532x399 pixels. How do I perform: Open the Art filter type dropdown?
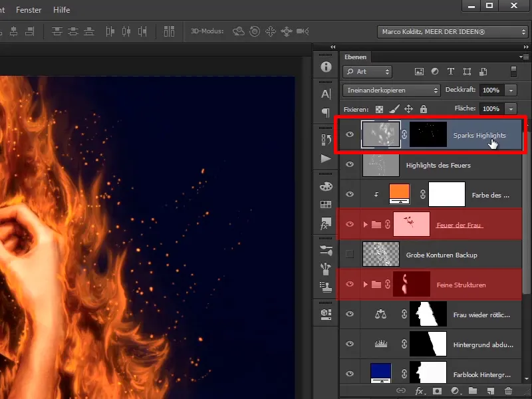(368, 72)
